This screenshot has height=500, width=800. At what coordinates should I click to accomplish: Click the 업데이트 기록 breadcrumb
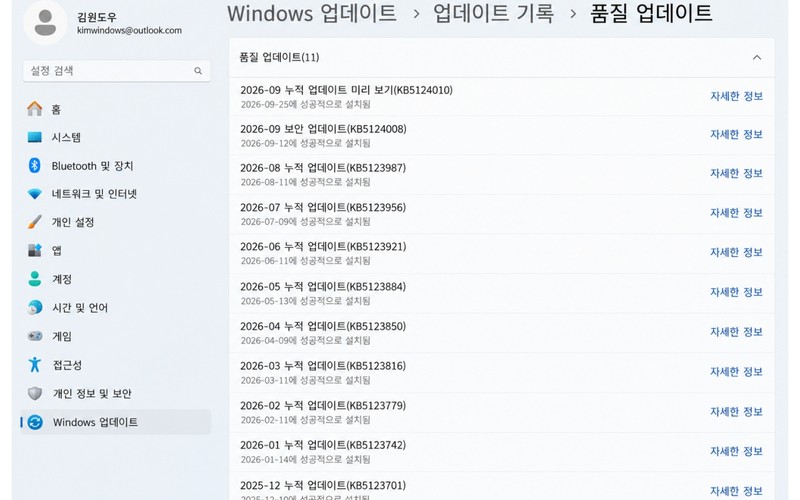coord(493,13)
